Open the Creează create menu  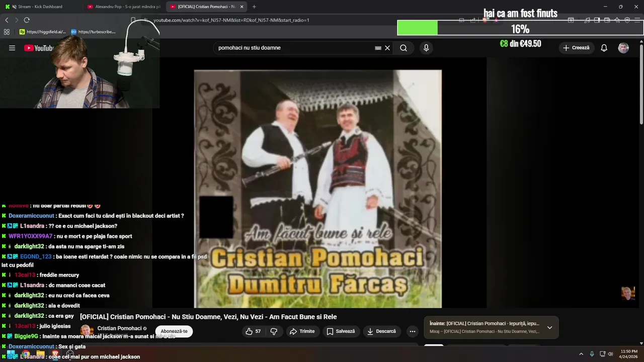[577, 48]
